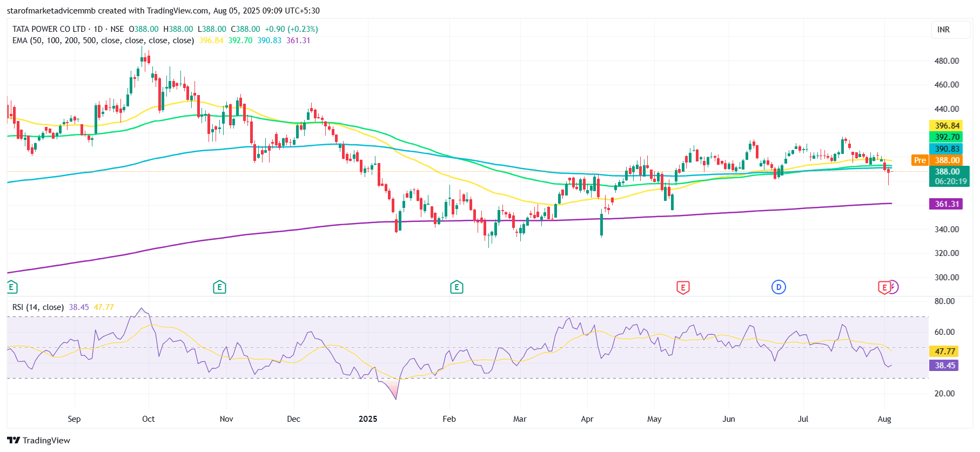The height and width of the screenshot is (452, 980).
Task: Click the cyan 390.83 EMA legend value
Action: (270, 41)
